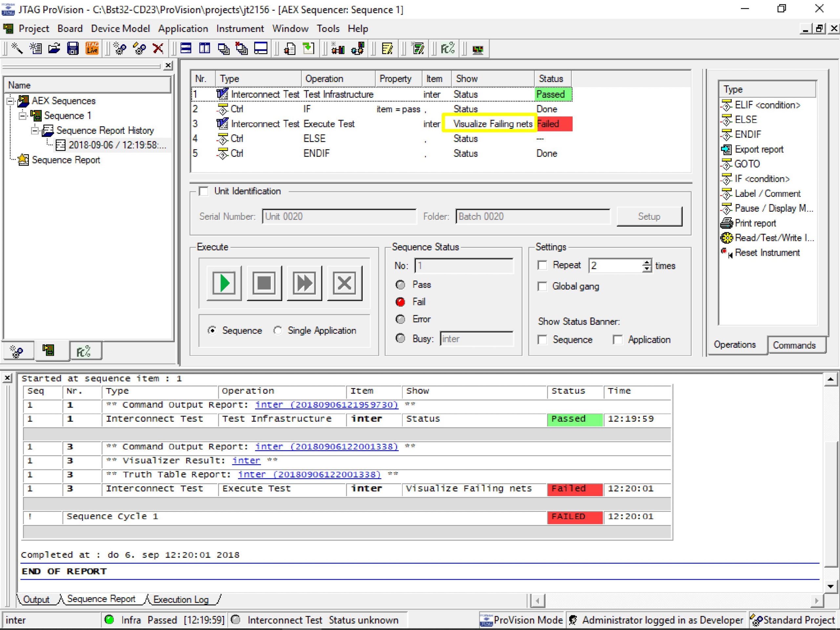The image size is (840, 630).
Task: Collapse the Sequence 1 tree node
Action: (23, 116)
